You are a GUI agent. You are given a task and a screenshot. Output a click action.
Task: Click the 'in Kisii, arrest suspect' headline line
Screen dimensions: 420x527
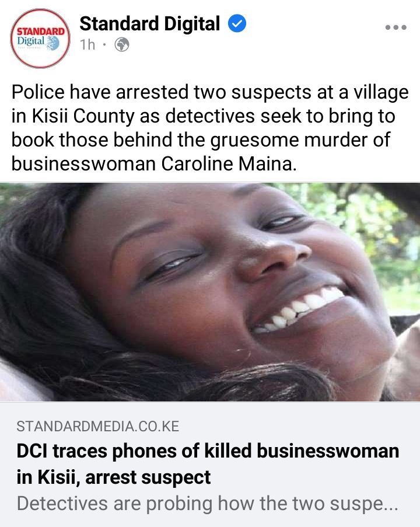tap(114, 477)
